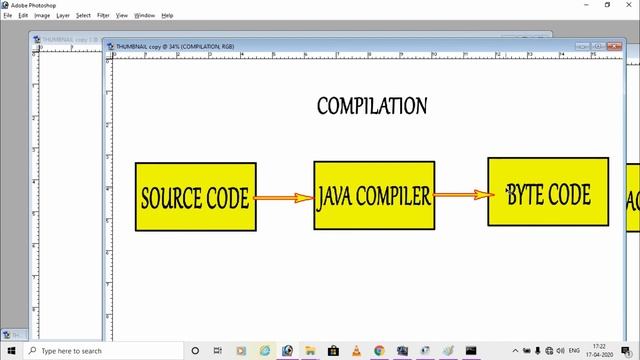Open Task View on the taskbar

pos(218,351)
